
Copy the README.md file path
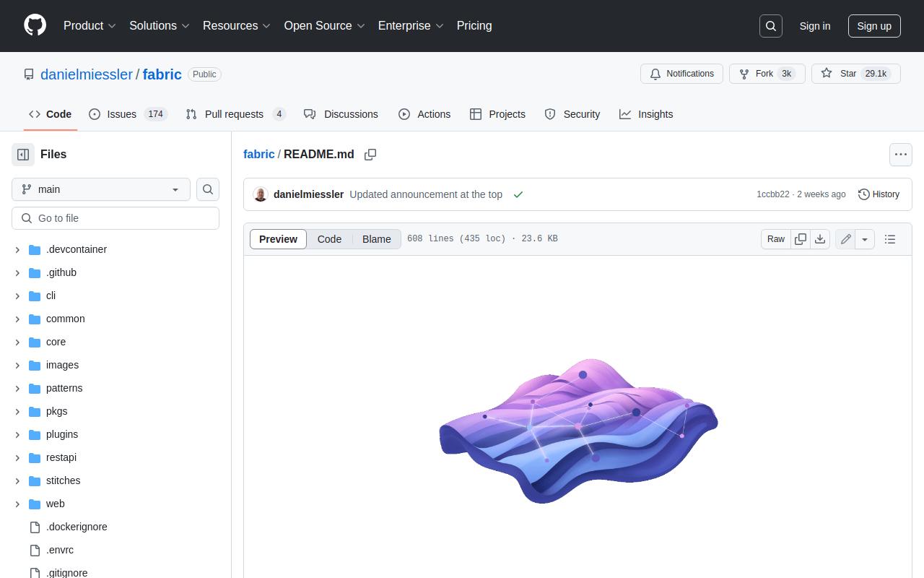[370, 155]
